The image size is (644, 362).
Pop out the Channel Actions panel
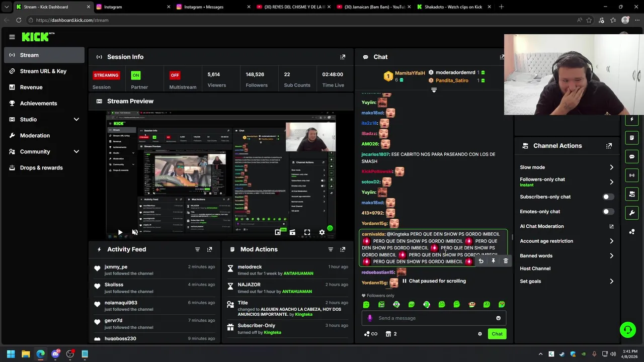[609, 146]
